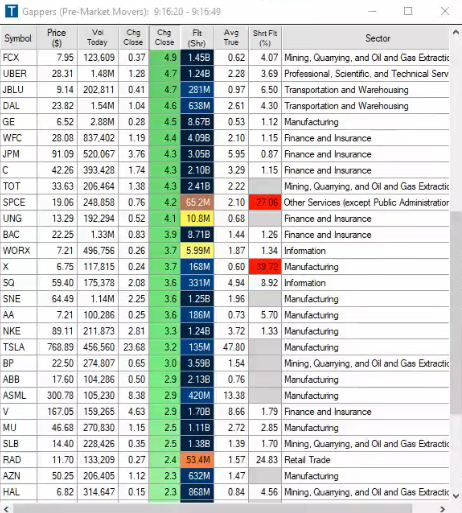This screenshot has height=513, width=462.
Task: Click the Professional, Scientific sector for UBER
Action: [366, 74]
